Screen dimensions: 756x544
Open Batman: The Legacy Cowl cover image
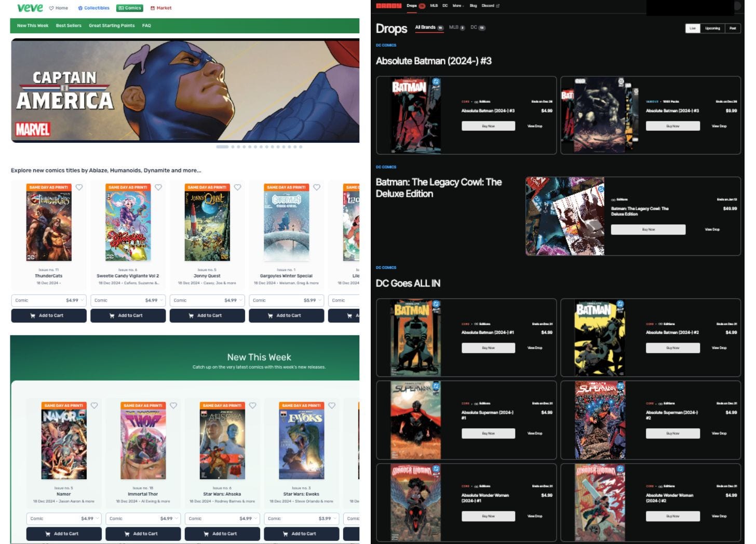(565, 216)
